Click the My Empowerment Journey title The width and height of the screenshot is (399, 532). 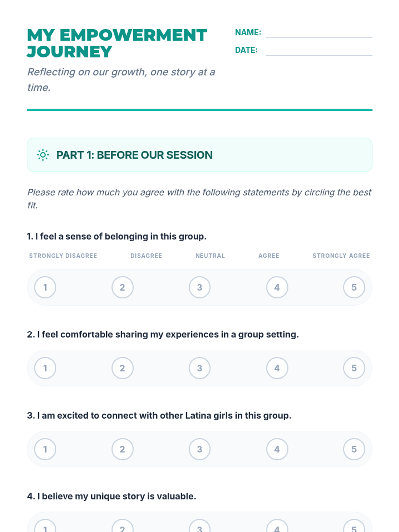[x=117, y=43]
